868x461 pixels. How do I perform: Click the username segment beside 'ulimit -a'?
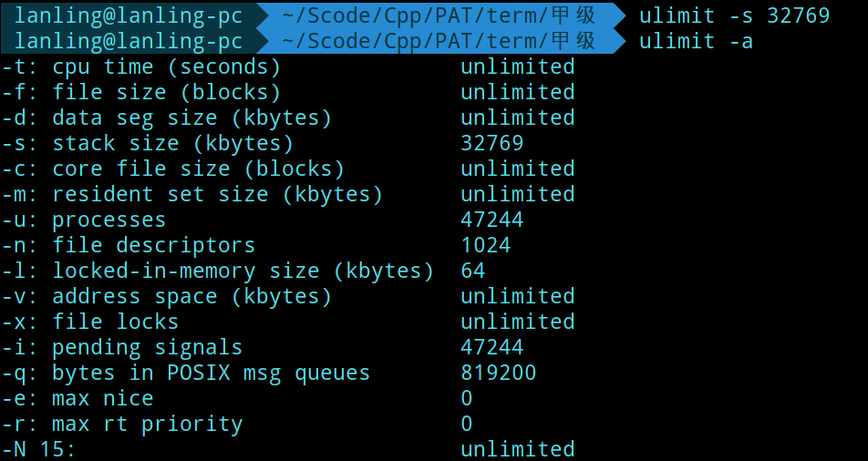129,41
